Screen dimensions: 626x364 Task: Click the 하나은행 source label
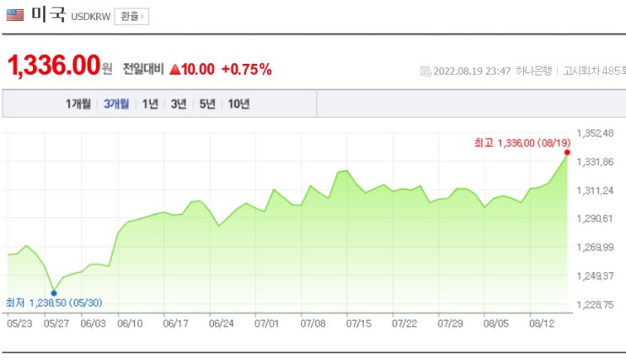coord(534,71)
